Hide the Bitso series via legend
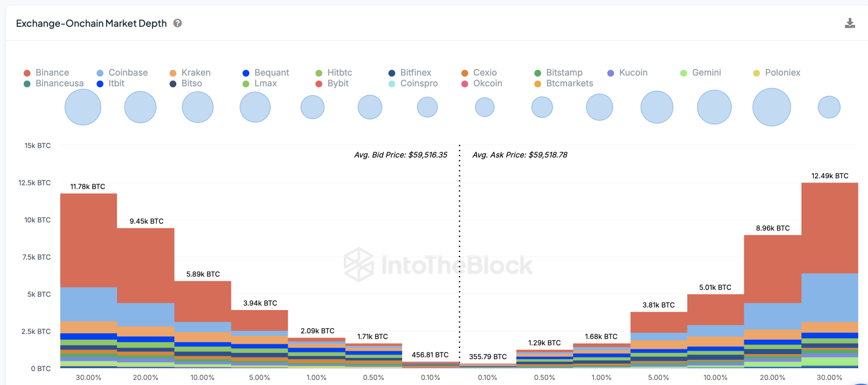The image size is (868, 385). 186,83
